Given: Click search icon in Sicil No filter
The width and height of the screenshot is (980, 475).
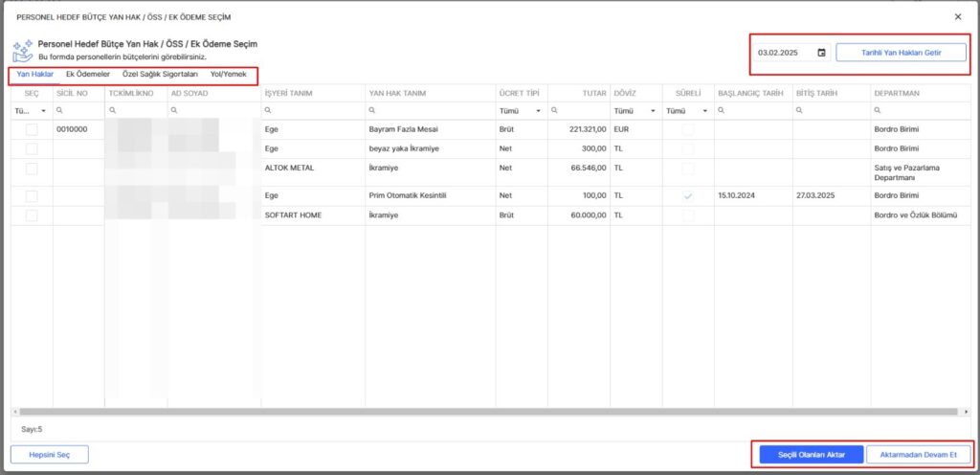Looking at the screenshot, I should pyautogui.click(x=59, y=111).
